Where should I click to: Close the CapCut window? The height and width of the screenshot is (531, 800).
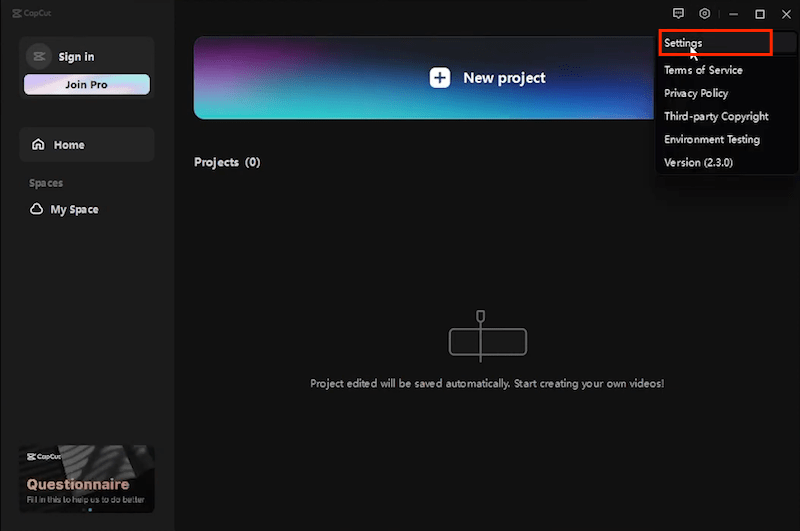(786, 14)
